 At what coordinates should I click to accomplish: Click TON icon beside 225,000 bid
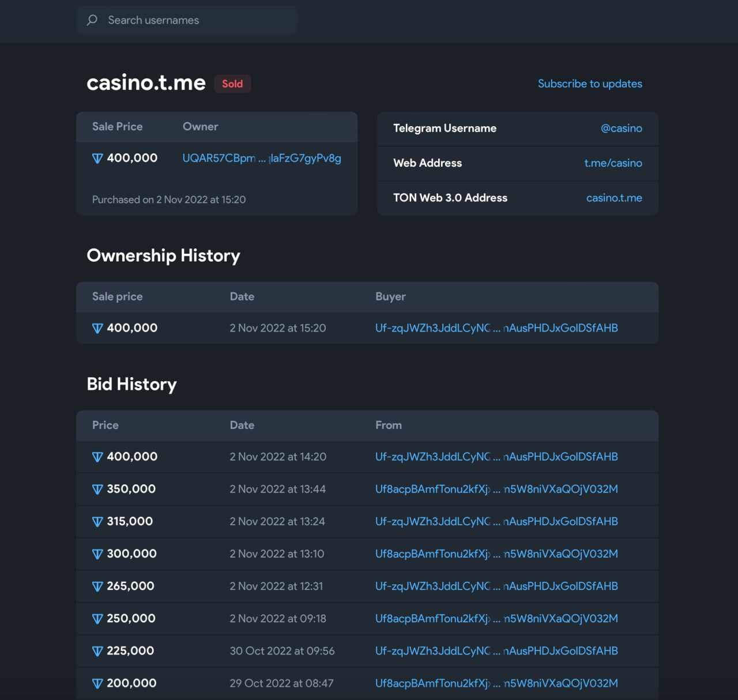click(97, 651)
